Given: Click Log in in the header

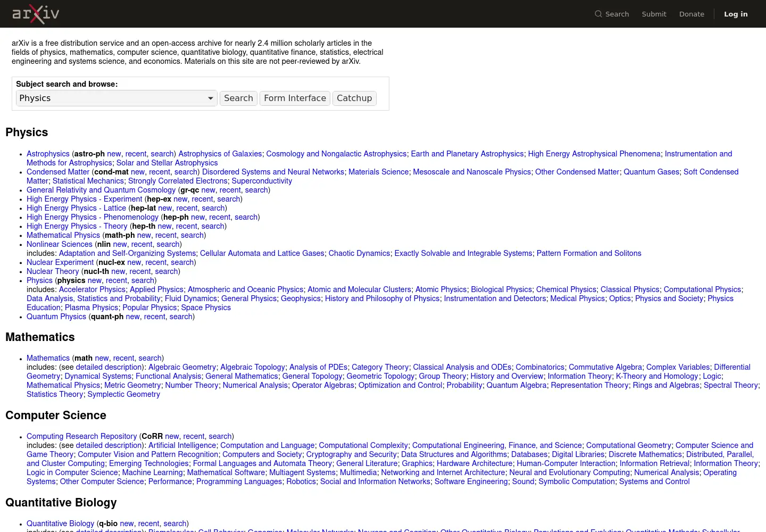Looking at the screenshot, I should 736,14.
